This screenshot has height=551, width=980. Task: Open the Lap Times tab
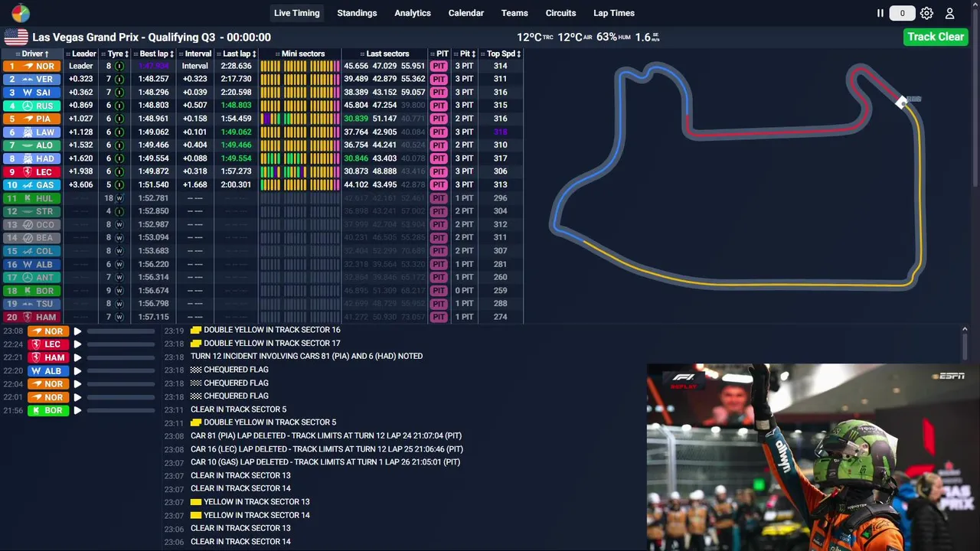tap(614, 13)
